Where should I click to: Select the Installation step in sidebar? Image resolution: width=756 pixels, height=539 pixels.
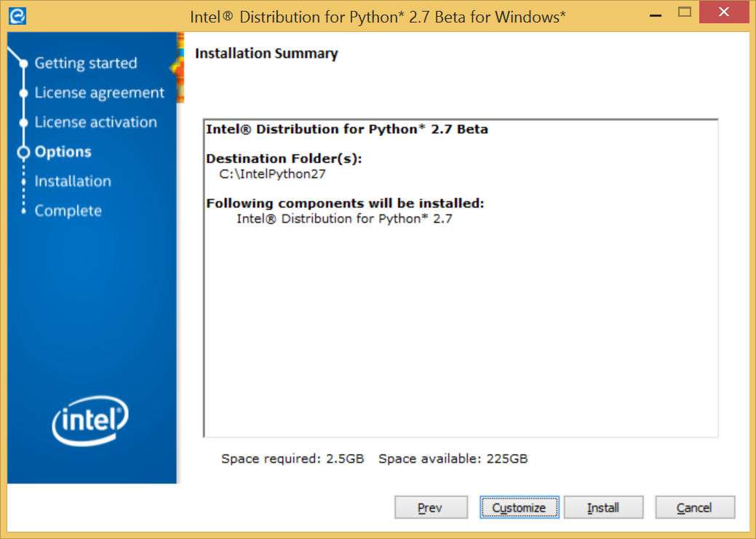(x=73, y=181)
